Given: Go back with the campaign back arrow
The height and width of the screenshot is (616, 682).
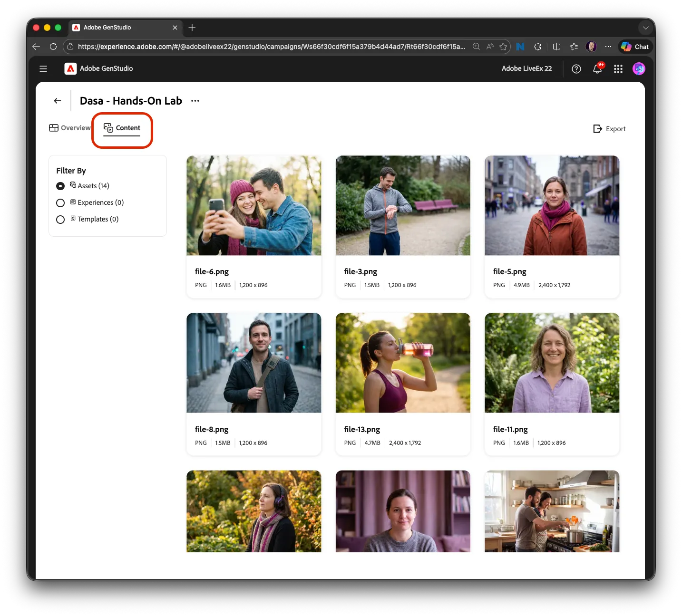Looking at the screenshot, I should [x=58, y=101].
